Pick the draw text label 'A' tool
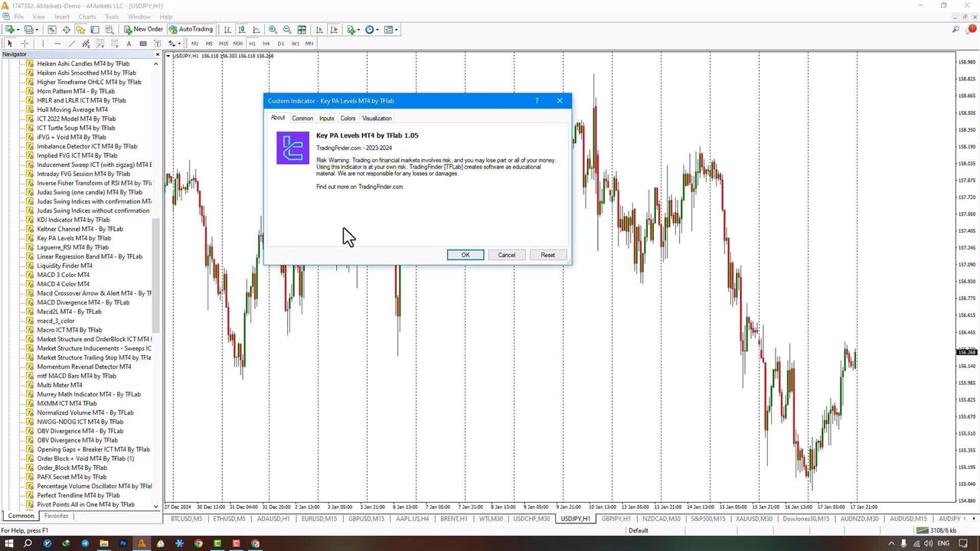Image resolution: width=980 pixels, height=551 pixels. coord(129,44)
